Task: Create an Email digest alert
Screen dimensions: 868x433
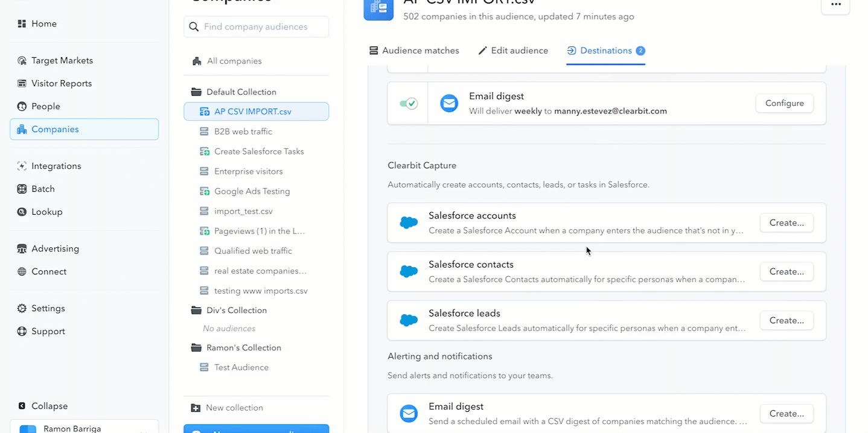Action: (787, 414)
